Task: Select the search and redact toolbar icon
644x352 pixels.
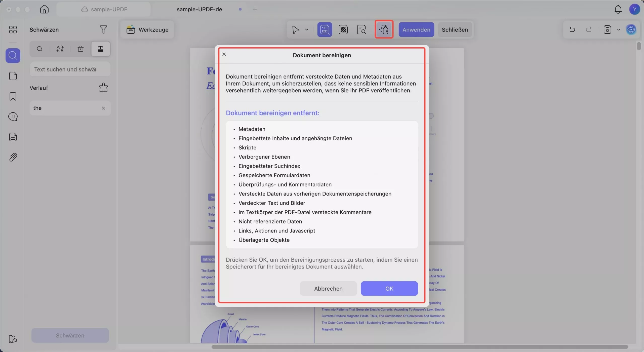Action: click(x=361, y=29)
